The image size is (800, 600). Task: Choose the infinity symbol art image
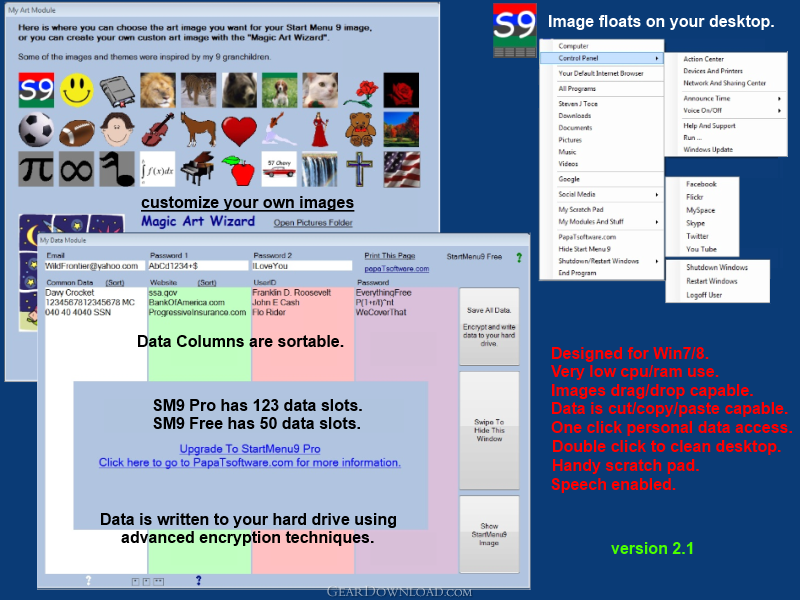pyautogui.click(x=77, y=169)
